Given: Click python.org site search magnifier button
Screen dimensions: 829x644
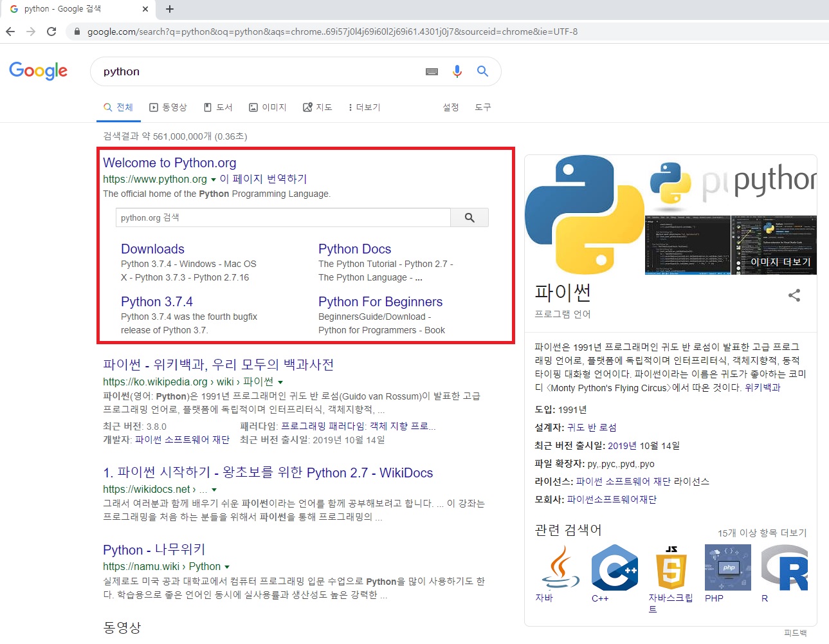Looking at the screenshot, I should 469,217.
